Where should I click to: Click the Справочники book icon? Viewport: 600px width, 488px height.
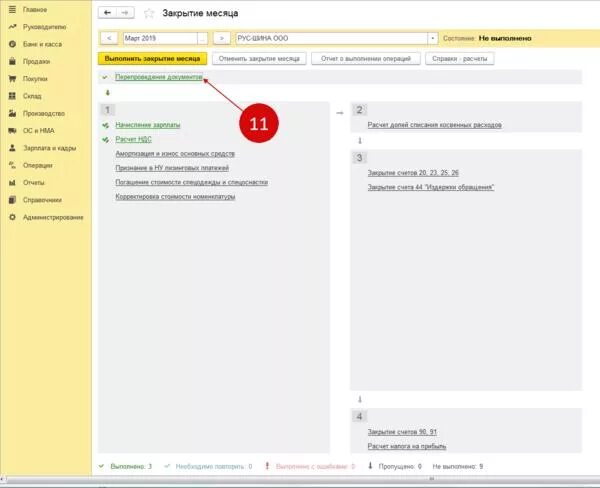[x=12, y=200]
